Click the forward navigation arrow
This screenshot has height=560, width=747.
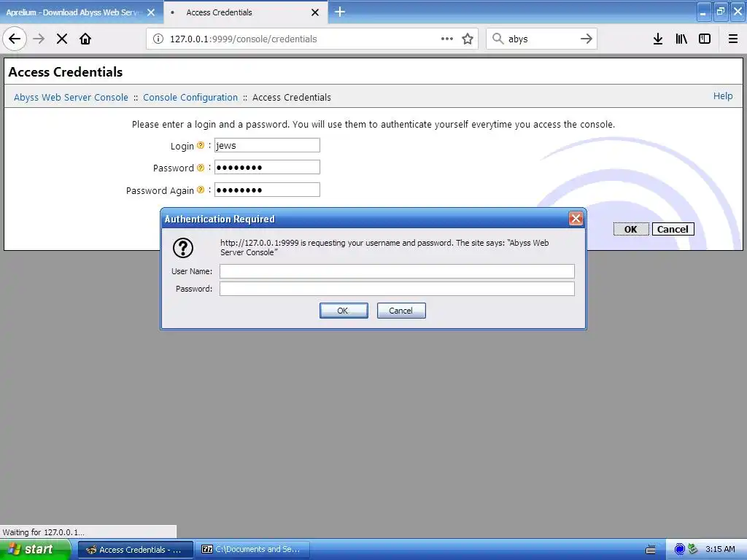39,39
